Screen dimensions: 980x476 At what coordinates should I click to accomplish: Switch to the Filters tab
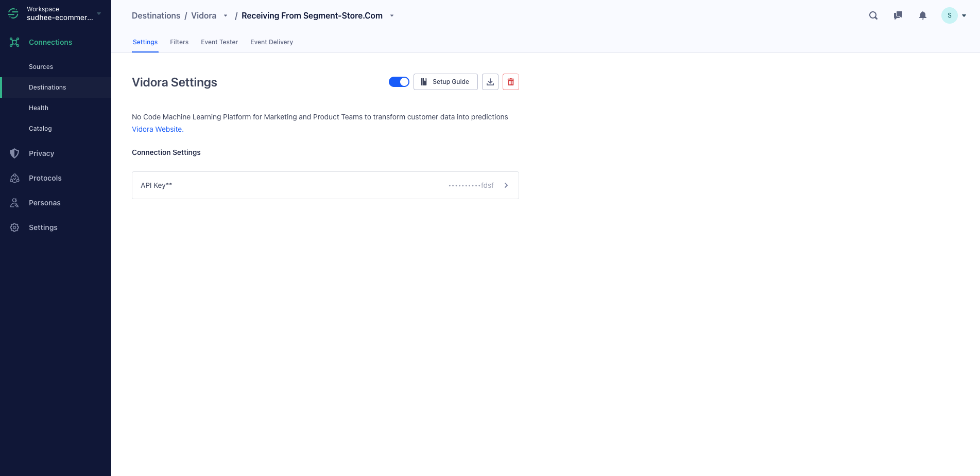179,42
